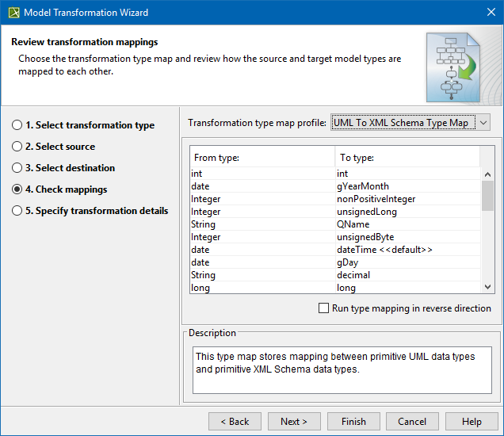Select step 4 Check mappings

(x=59, y=189)
